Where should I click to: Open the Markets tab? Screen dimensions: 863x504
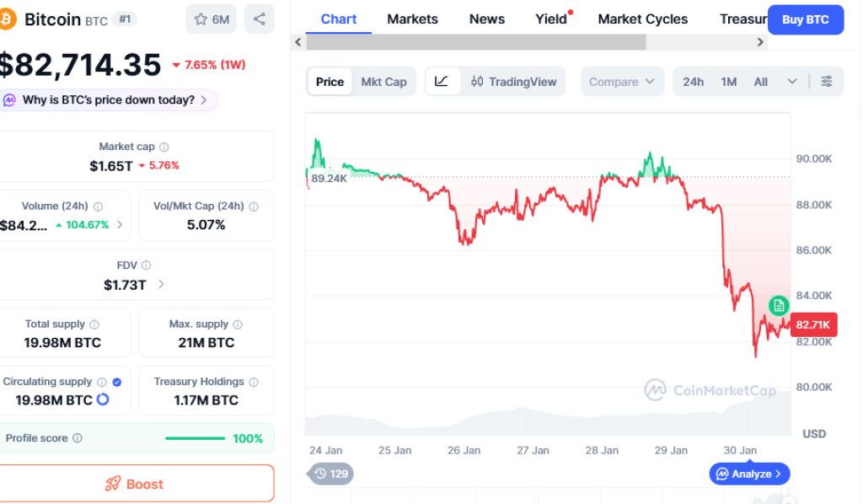point(412,19)
